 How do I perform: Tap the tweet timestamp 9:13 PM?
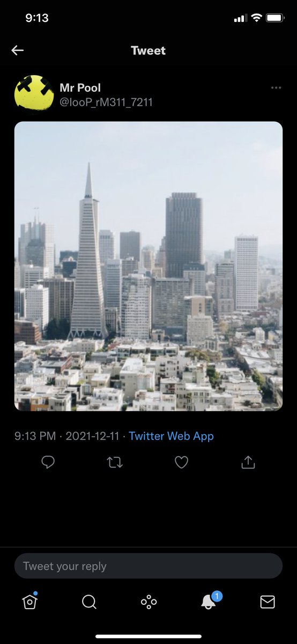coord(35,436)
